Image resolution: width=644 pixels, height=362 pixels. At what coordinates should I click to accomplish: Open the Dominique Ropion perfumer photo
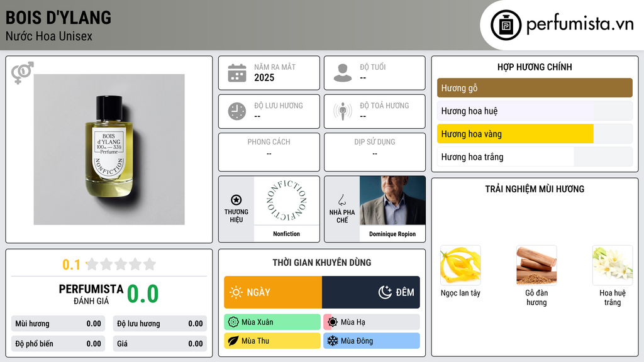pyautogui.click(x=392, y=200)
